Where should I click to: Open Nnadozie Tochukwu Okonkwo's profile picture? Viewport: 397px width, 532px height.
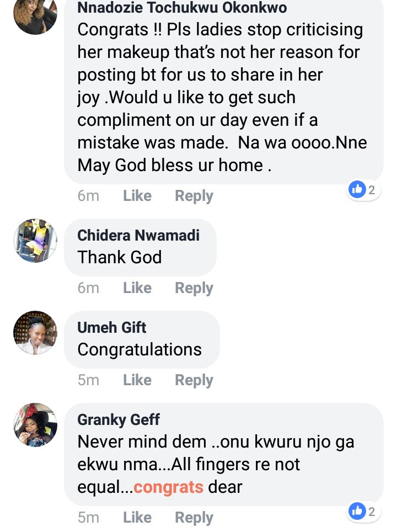coord(35,15)
